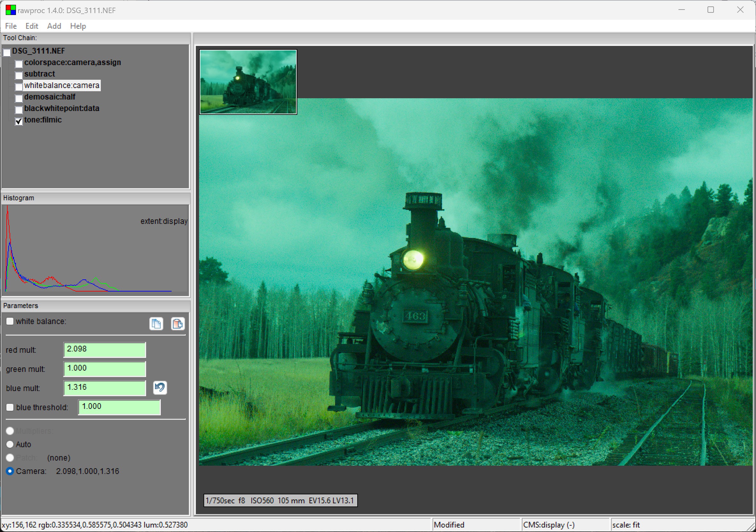Image resolution: width=756 pixels, height=532 pixels.
Task: Enable the blue threshold checkbox
Action: [x=10, y=407]
